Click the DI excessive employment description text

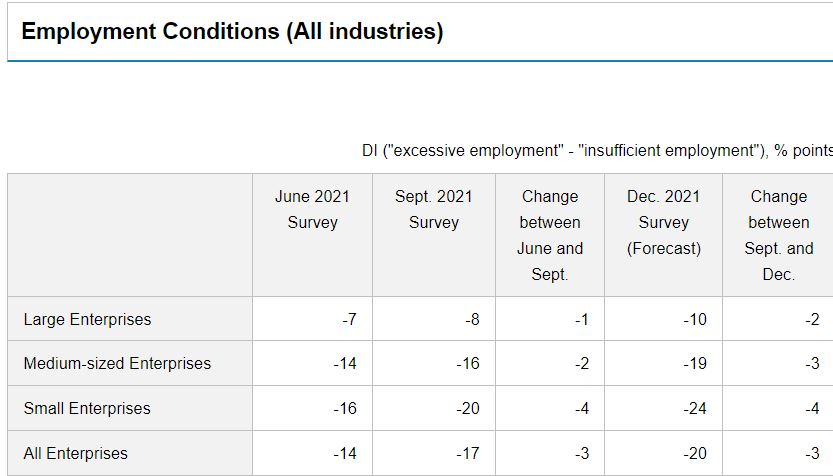click(x=597, y=151)
